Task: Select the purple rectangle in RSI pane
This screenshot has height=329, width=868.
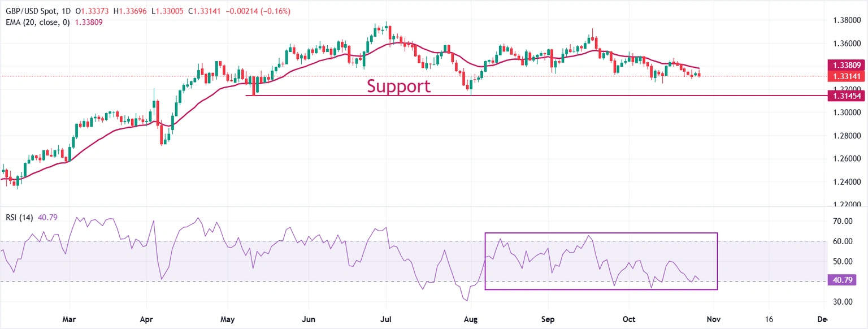Action: click(x=600, y=233)
